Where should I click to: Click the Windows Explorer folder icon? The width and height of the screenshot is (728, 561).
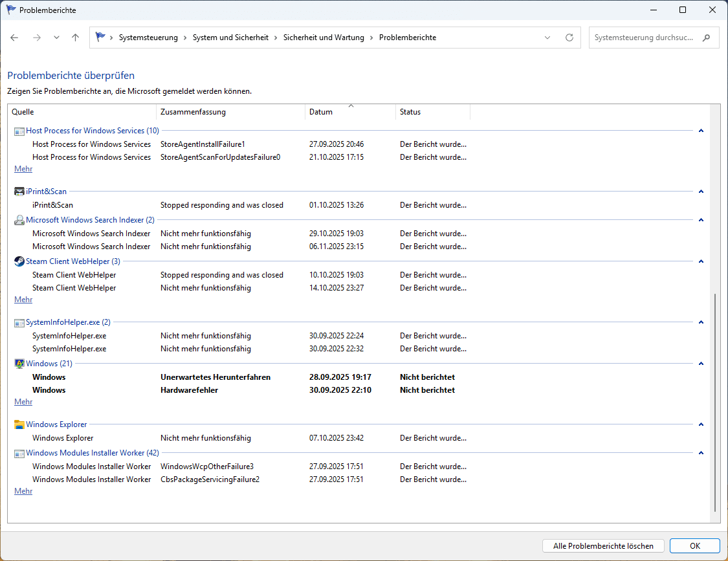pos(19,424)
